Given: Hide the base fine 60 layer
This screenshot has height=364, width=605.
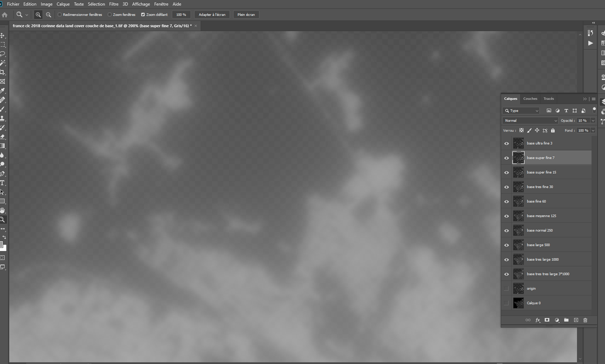Looking at the screenshot, I should tap(507, 202).
